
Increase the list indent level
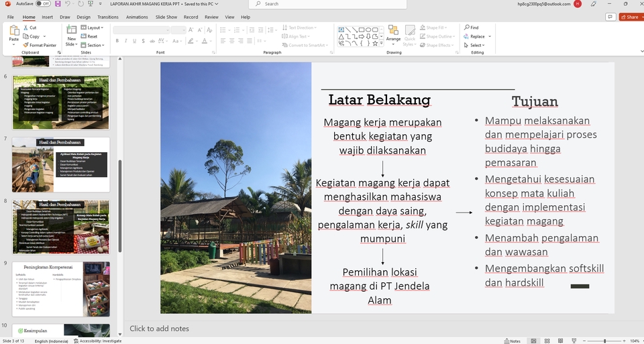point(261,30)
